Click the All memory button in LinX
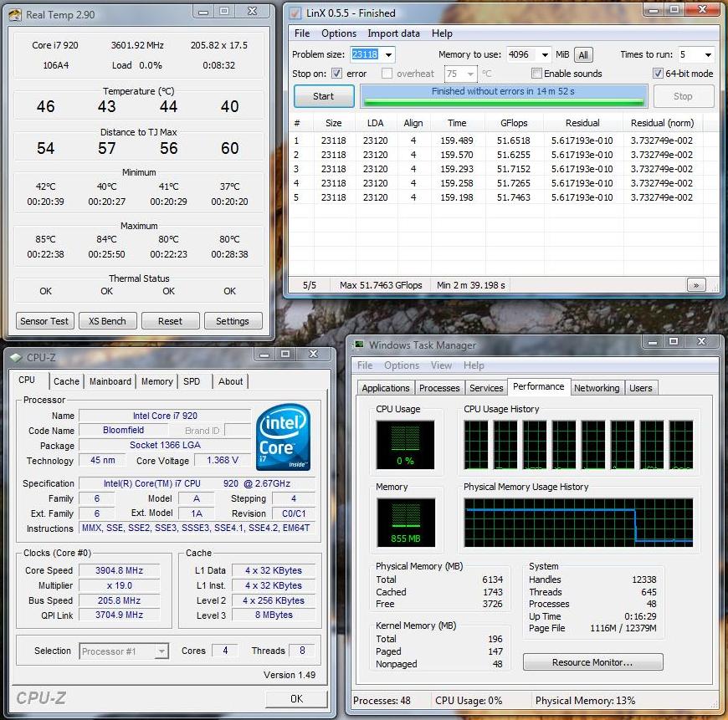The height and width of the screenshot is (720, 728). (583, 55)
